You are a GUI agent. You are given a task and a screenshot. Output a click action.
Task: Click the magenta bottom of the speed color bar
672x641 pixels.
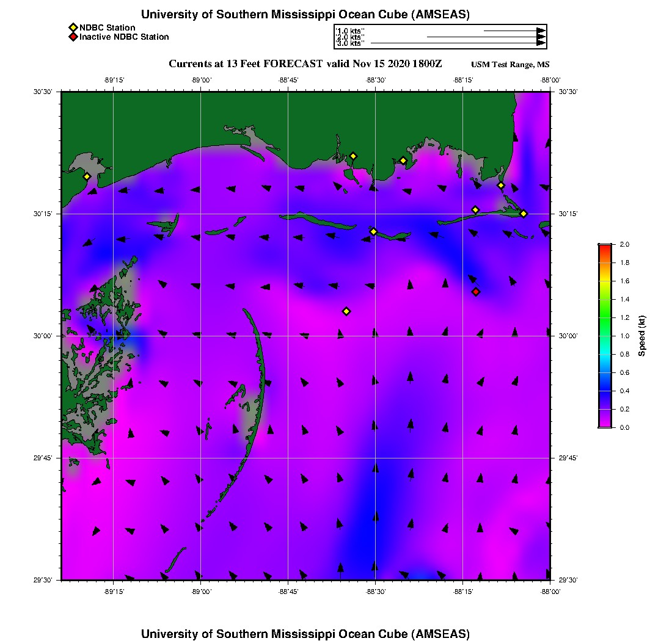tap(604, 424)
